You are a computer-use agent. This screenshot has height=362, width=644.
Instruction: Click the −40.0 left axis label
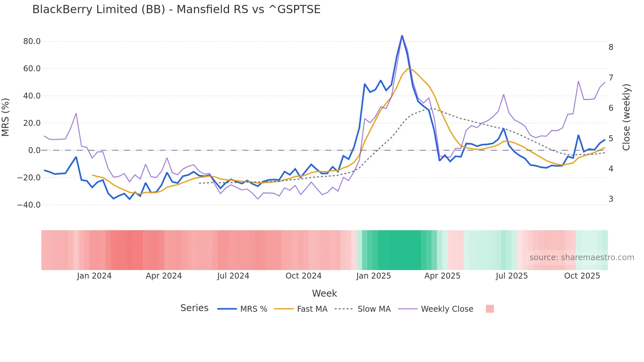click(29, 205)
